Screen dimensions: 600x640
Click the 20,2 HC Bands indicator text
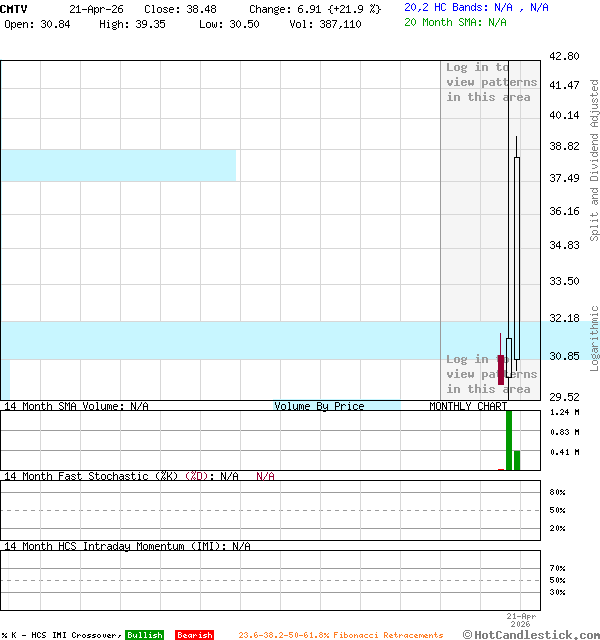(x=476, y=7)
